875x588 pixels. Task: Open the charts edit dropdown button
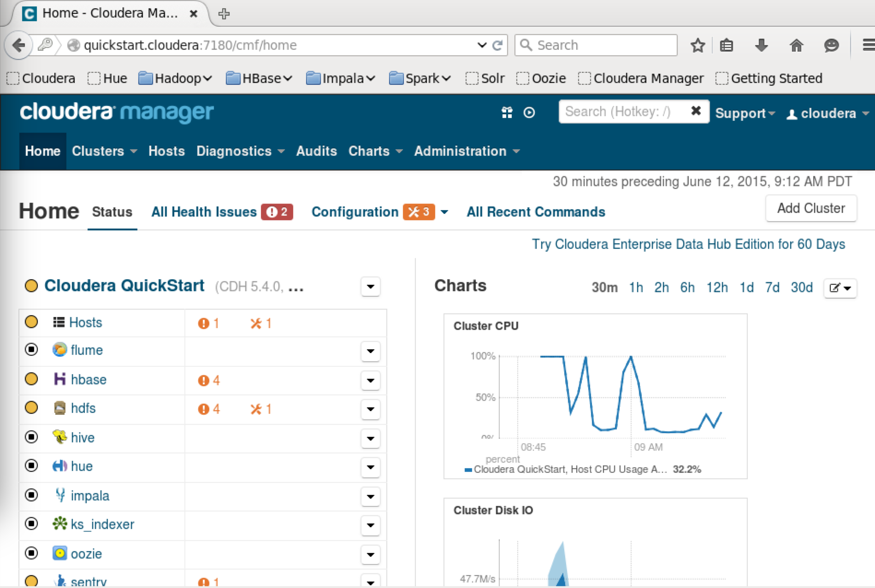pos(840,288)
